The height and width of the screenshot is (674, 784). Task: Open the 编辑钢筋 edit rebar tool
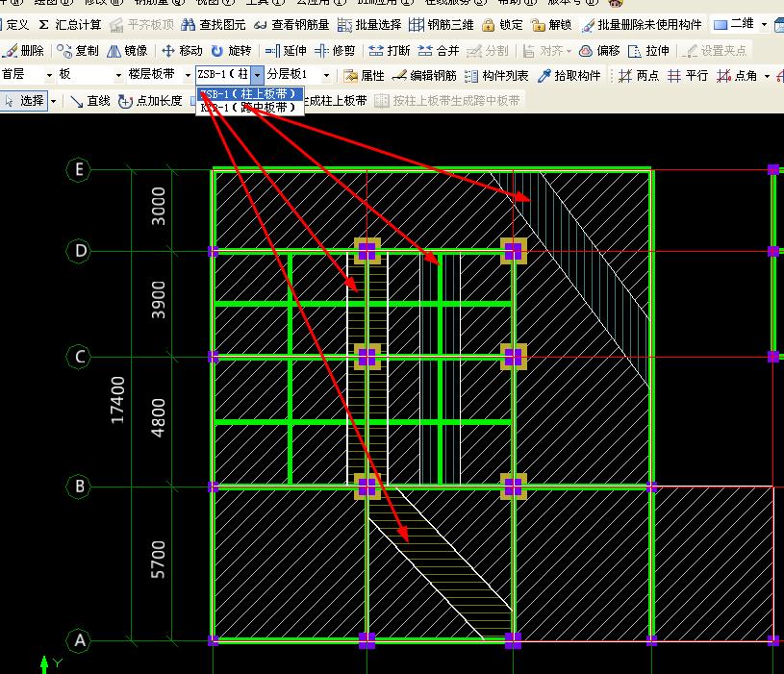(424, 75)
